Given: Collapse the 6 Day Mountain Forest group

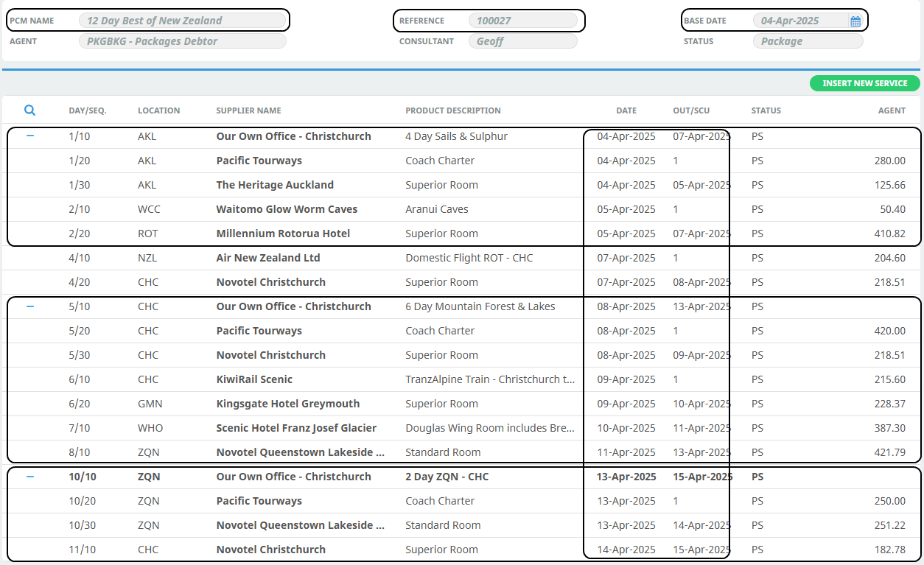Looking at the screenshot, I should 30,306.
